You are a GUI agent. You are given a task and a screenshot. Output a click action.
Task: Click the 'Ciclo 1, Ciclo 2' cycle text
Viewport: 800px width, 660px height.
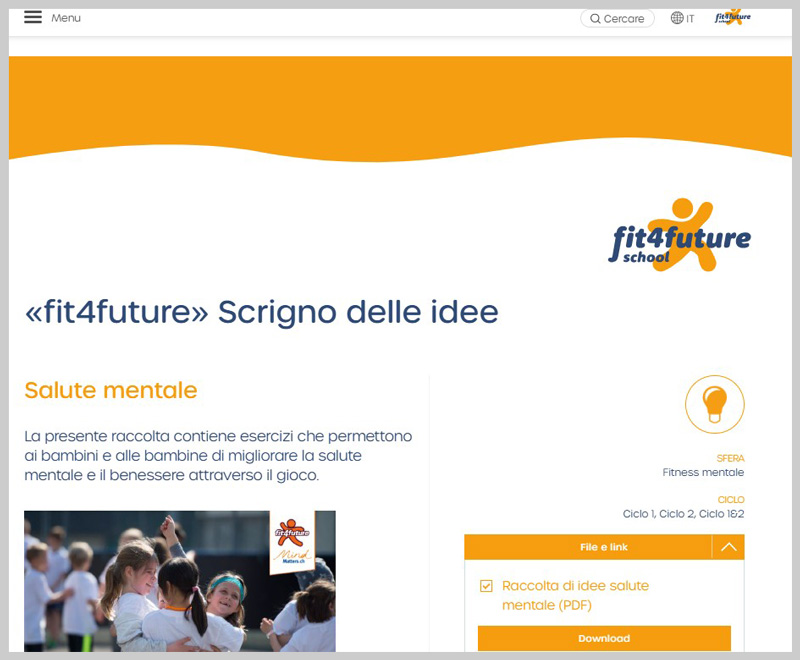683,514
